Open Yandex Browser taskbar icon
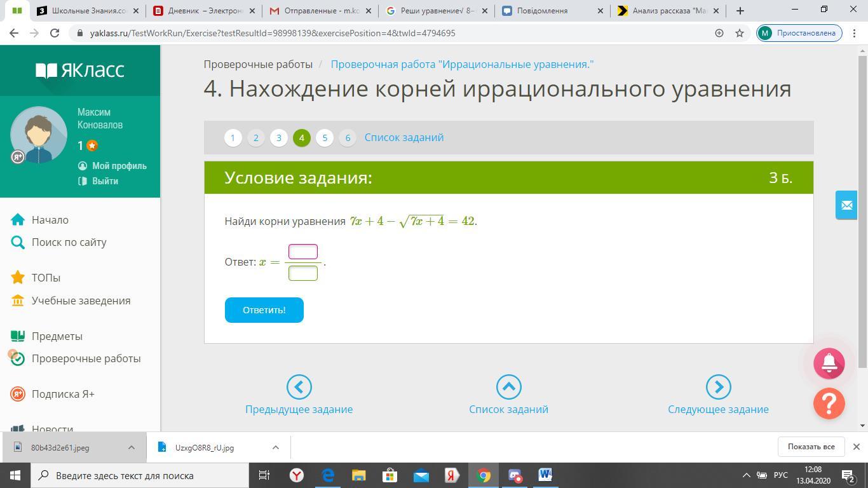Screen dimensions: 868x488 point(297,475)
